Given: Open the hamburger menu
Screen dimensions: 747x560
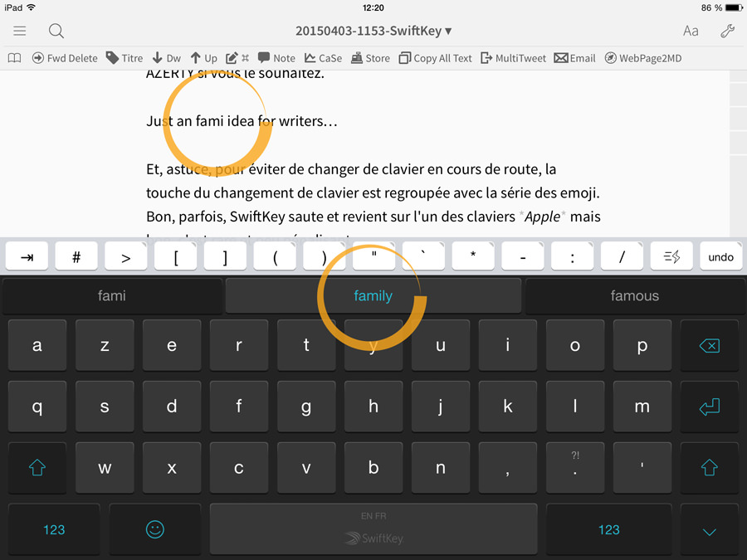Looking at the screenshot, I should click(x=20, y=32).
